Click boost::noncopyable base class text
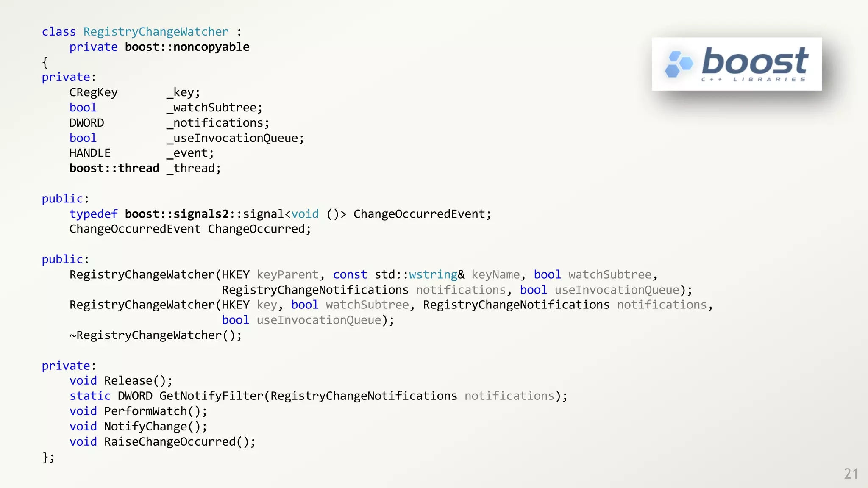Screen dimensions: 868x488 (187, 47)
